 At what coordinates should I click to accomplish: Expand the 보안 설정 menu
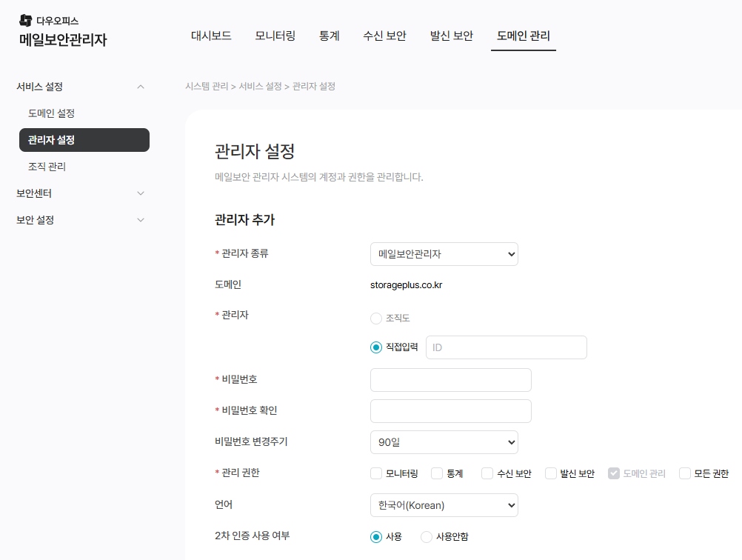[141, 220]
